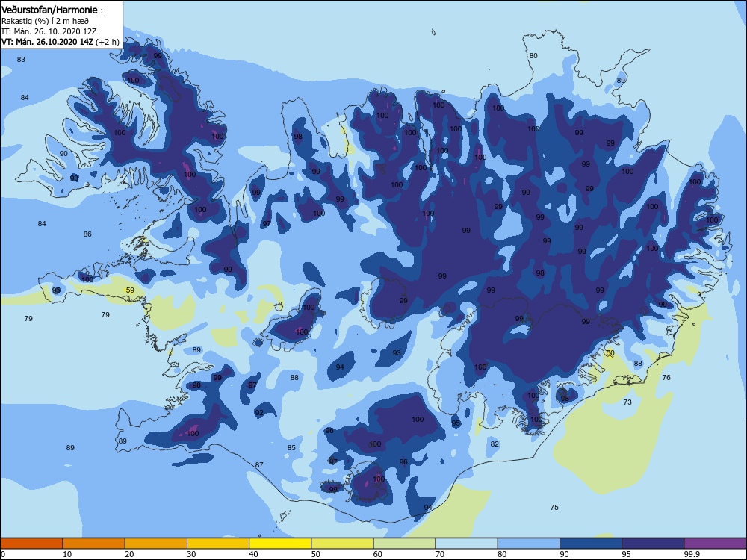Click the '20' legend scale label
Image resolution: width=747 pixels, height=560 pixels.
[129, 554]
